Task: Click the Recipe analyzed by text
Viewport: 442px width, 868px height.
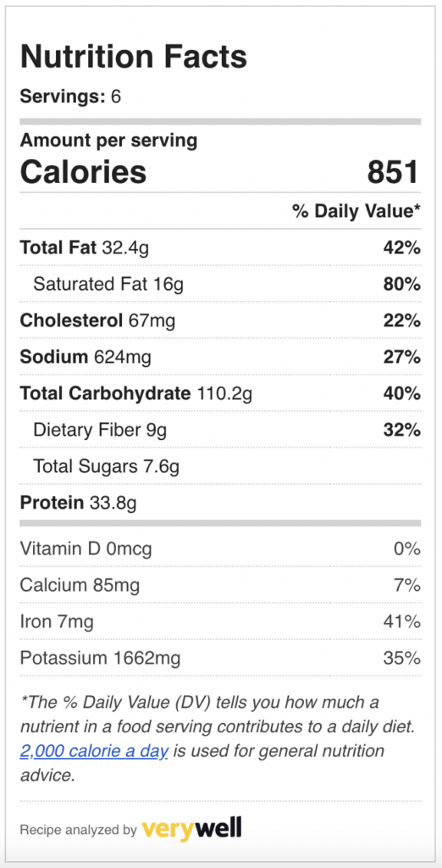Action: coord(78,830)
